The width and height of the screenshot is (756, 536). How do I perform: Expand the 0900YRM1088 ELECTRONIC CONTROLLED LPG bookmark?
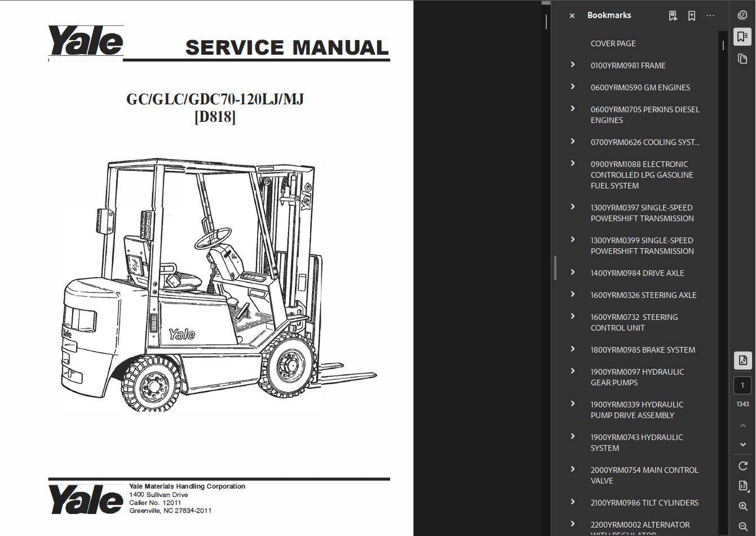pyautogui.click(x=573, y=164)
